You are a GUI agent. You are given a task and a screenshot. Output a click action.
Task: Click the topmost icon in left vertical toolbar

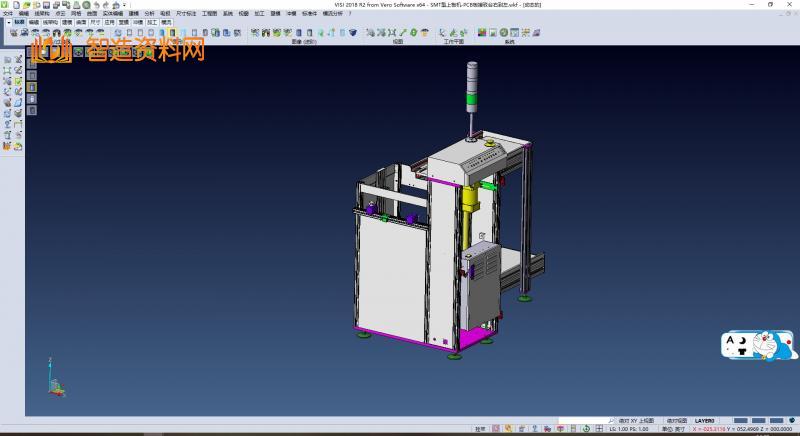[7, 59]
